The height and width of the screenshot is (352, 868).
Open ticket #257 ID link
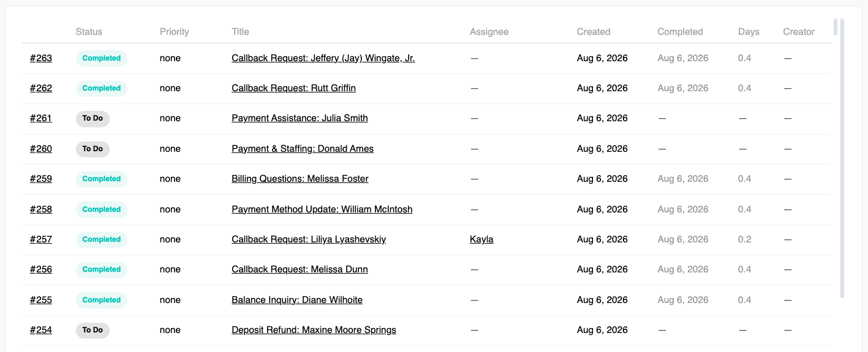coord(41,239)
